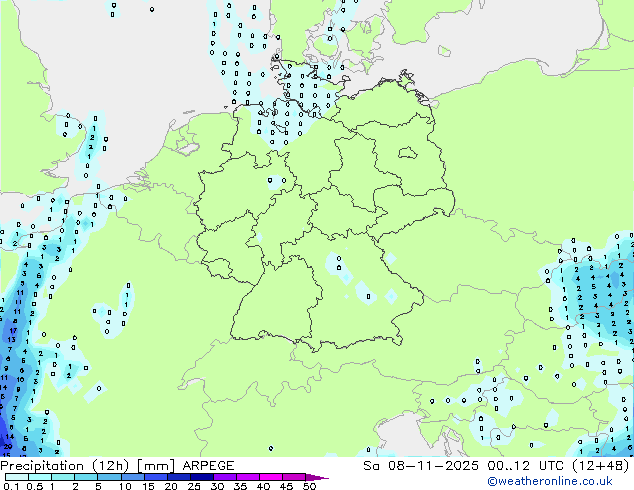Click the '25' legend scale label
Image resolution: width=634 pixels, height=490 pixels.
coord(194,486)
